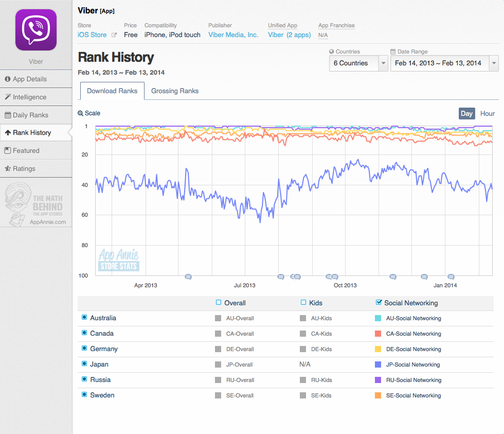Click The Math Behind AppAnnie.com banner

tap(36, 204)
